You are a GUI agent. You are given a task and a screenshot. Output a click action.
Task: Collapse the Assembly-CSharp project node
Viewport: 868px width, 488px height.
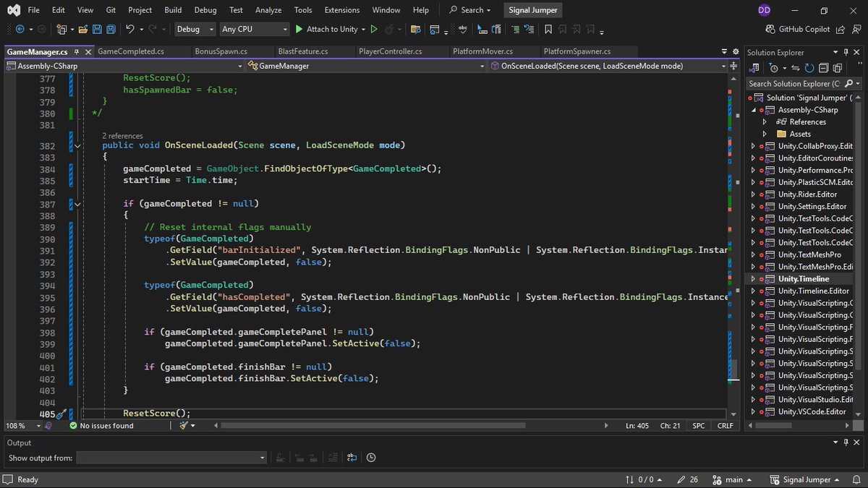(753, 110)
